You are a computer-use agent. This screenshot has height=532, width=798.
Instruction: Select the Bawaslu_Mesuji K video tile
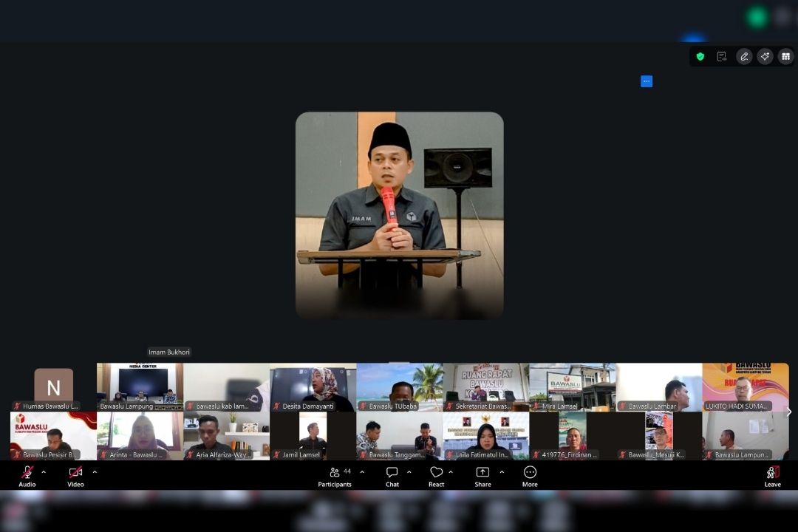click(659, 436)
